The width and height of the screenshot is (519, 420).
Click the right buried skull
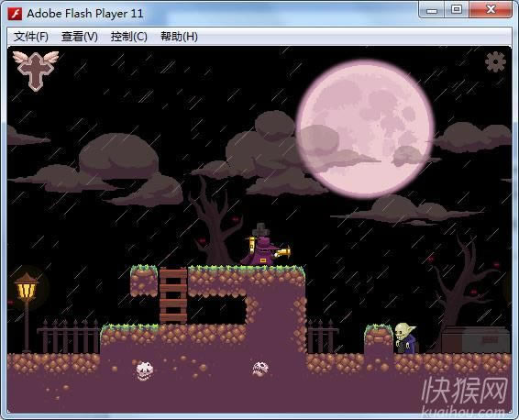[260, 369]
